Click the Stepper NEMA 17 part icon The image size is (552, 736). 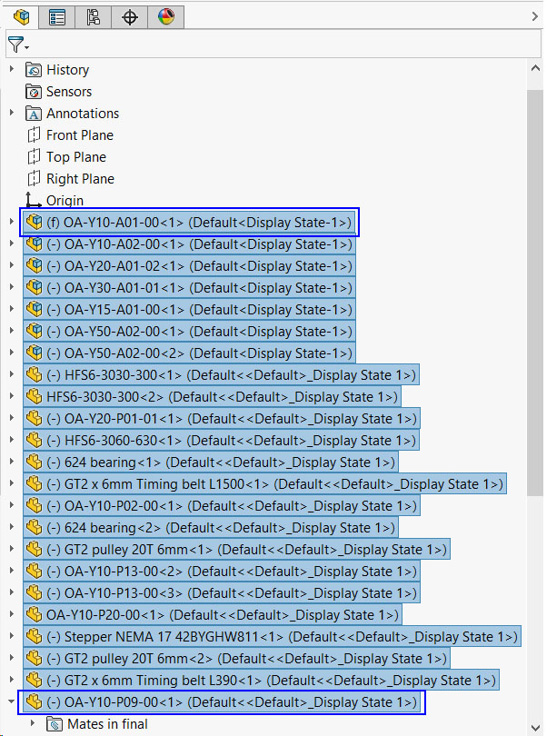click(34, 636)
